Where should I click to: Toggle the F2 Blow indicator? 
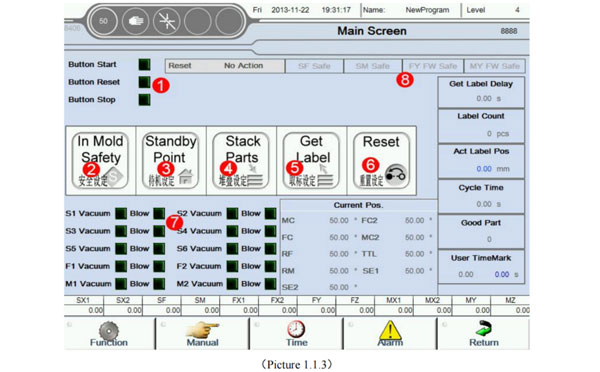(271, 266)
